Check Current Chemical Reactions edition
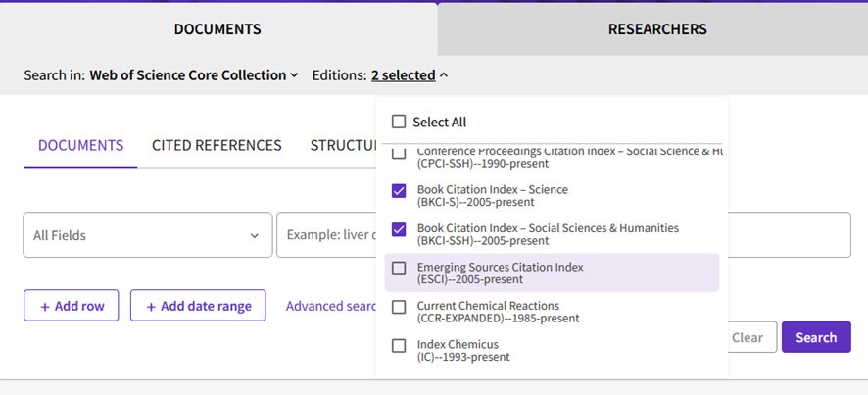868x395 pixels. coord(399,307)
